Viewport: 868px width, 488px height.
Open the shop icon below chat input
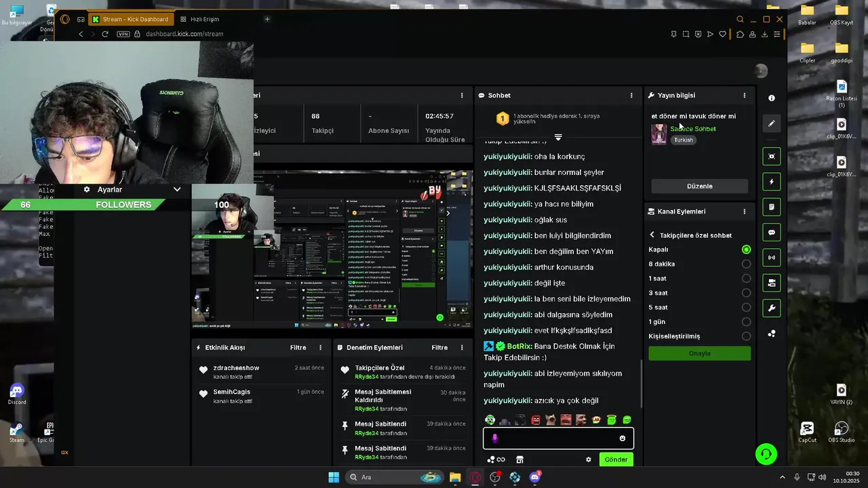tap(519, 460)
